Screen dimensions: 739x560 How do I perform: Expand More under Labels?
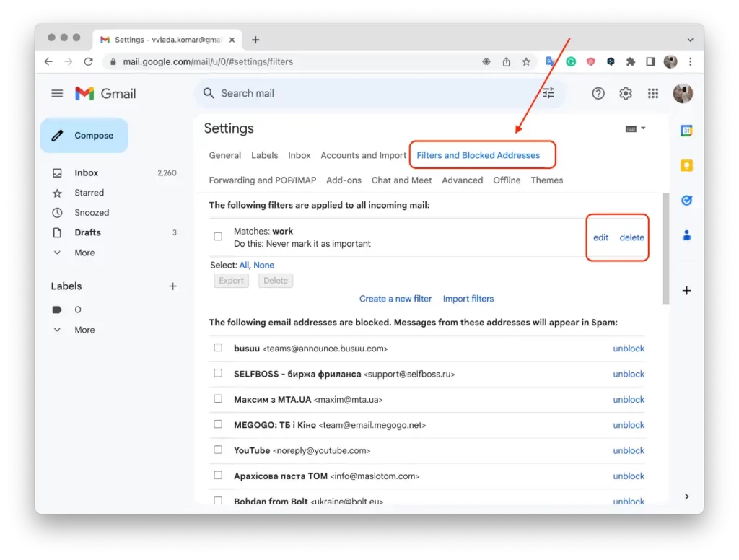(84, 330)
